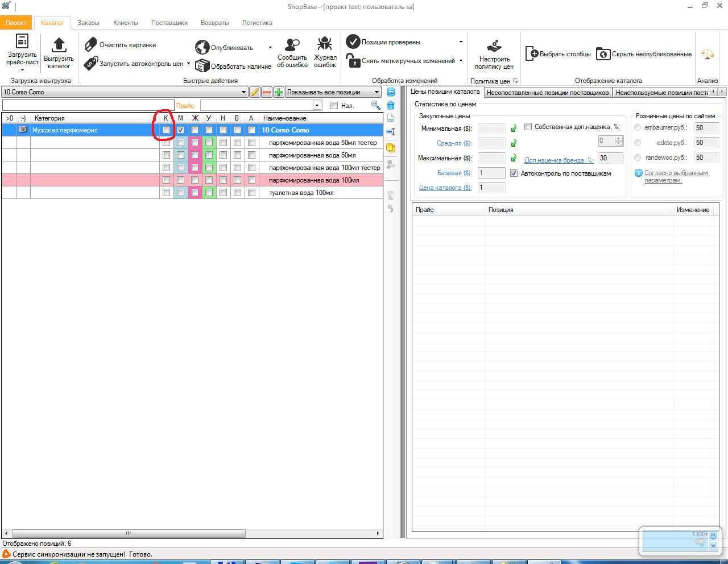Open the Журнал ошибок bug icon
The height and width of the screenshot is (564, 728).
325,44
